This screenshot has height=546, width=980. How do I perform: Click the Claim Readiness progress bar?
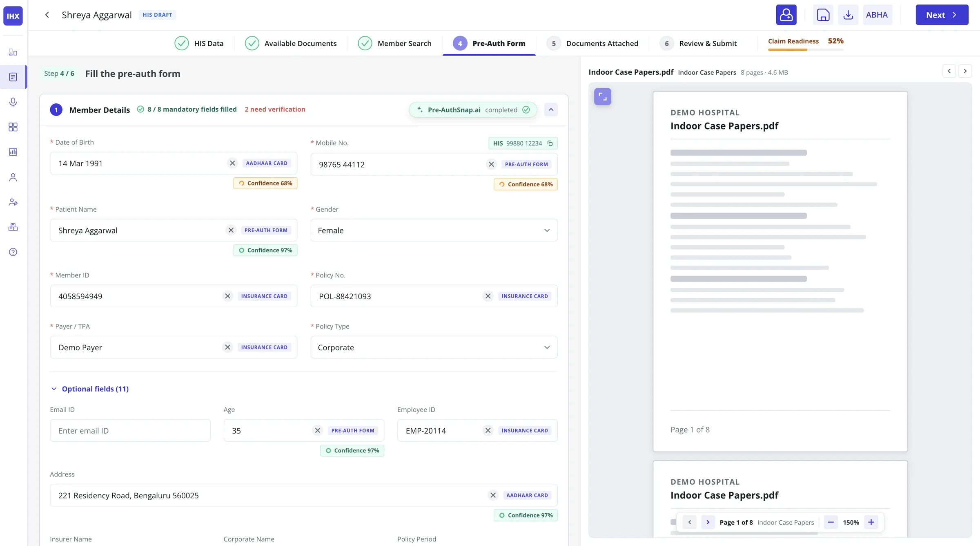click(x=806, y=49)
